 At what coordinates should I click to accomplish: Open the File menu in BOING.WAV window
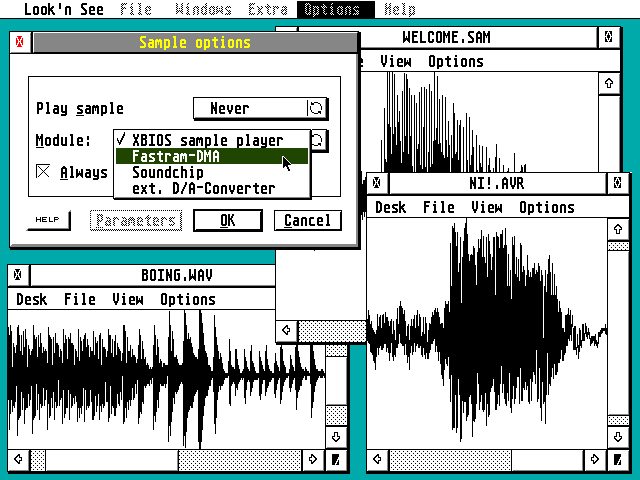click(79, 299)
